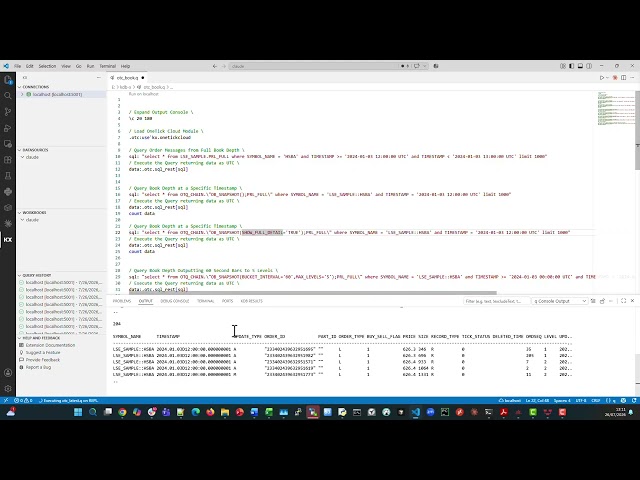Screen dimensions: 640x480
Task: Open the Explorer view in activity bar
Action: click(x=8, y=80)
